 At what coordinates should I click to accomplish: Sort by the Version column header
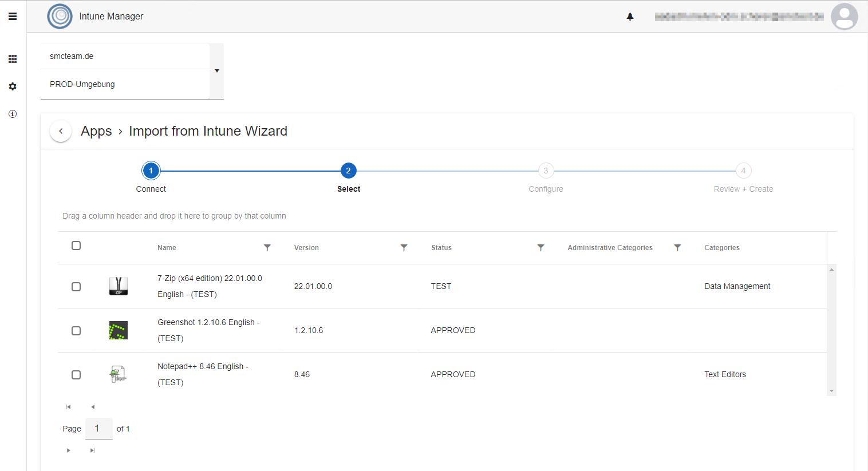306,248
